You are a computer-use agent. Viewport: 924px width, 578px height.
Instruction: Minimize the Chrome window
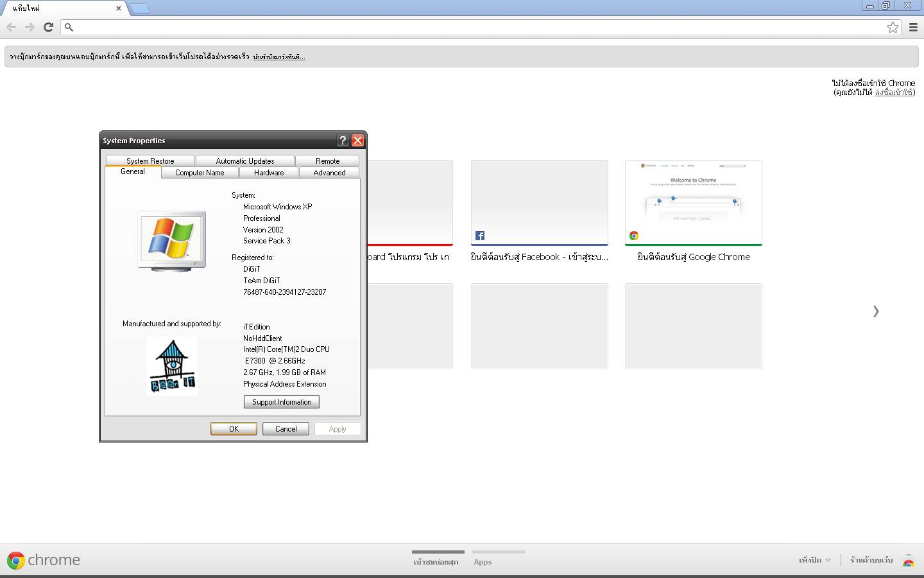(x=870, y=6)
